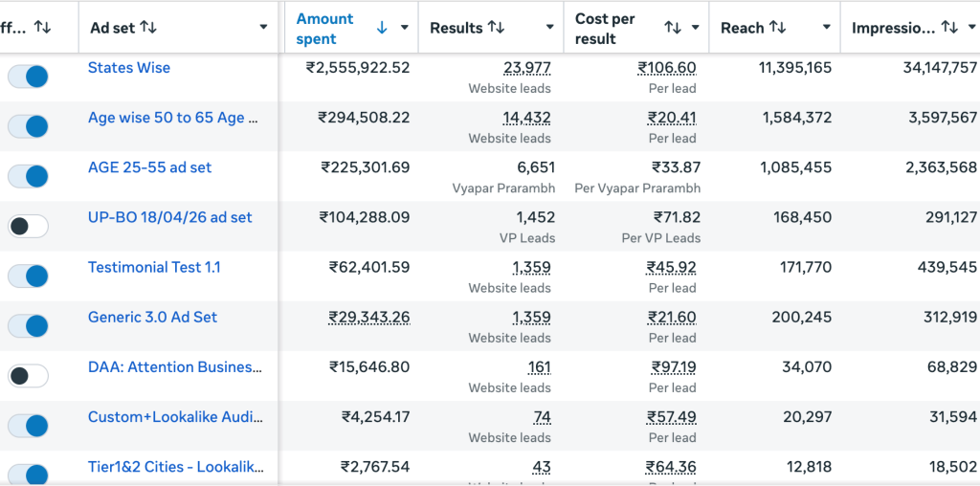This screenshot has height=486, width=980.
Task: Select the ₹294,508.22 amount cell
Action: [365, 118]
